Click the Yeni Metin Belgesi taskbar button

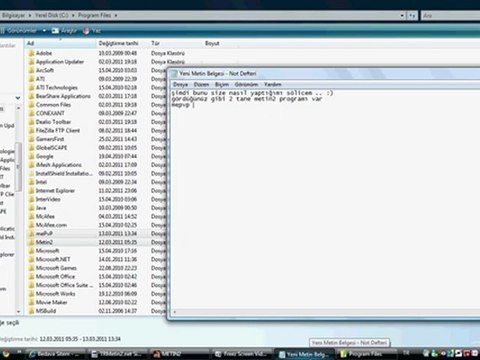coord(303,354)
